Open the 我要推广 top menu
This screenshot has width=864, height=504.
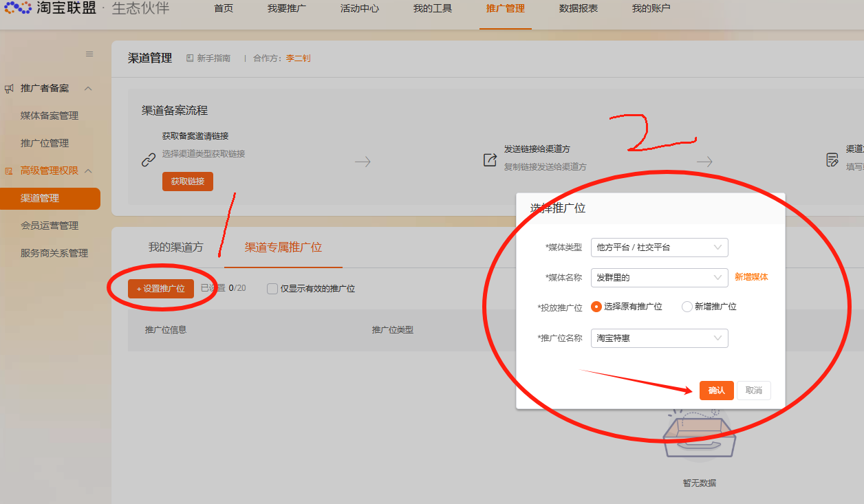(x=287, y=9)
